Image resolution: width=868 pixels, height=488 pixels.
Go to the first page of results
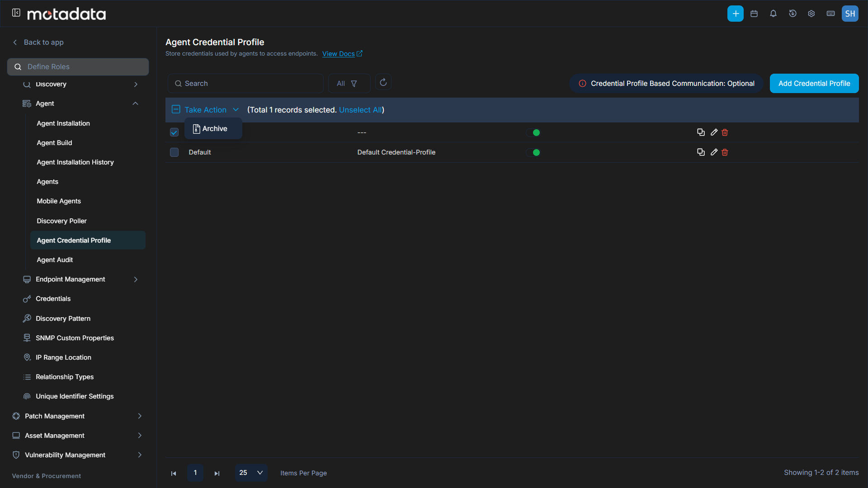[x=174, y=473]
